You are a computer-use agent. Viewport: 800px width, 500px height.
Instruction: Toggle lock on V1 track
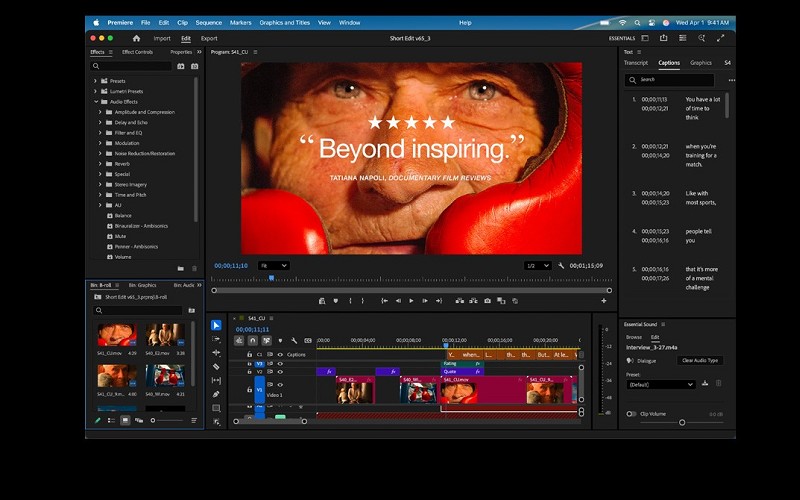point(249,389)
